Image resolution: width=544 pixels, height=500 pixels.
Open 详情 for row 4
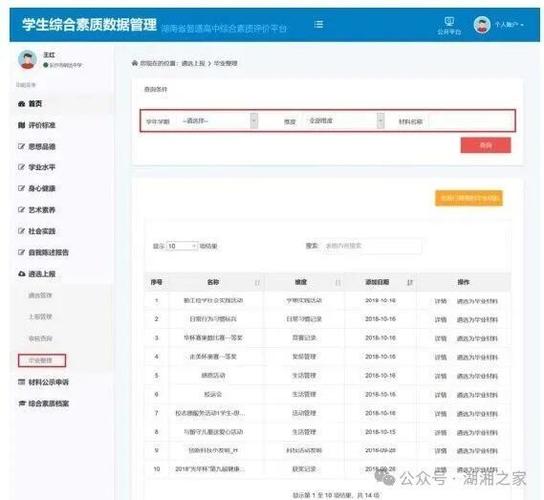[x=441, y=357]
